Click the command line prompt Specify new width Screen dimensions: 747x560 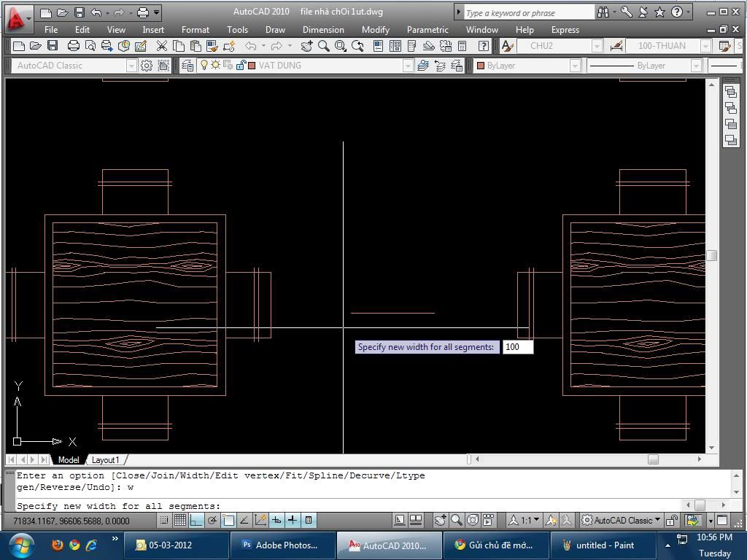click(x=119, y=506)
